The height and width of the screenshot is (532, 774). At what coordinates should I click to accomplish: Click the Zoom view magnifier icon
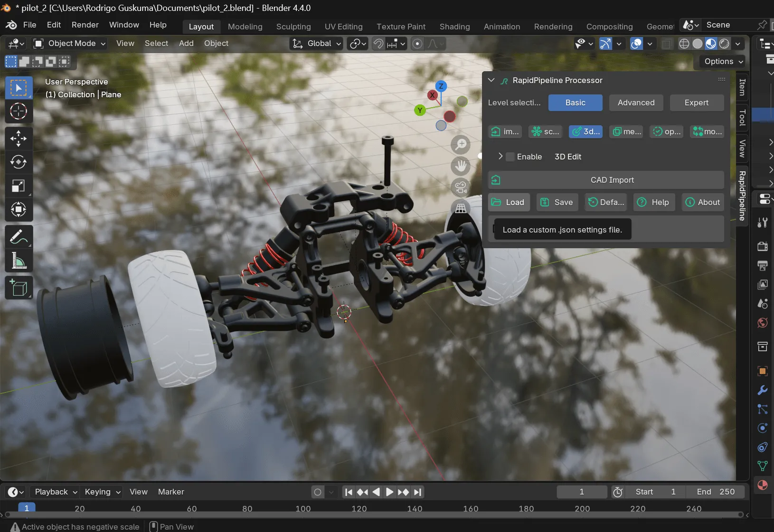(461, 144)
